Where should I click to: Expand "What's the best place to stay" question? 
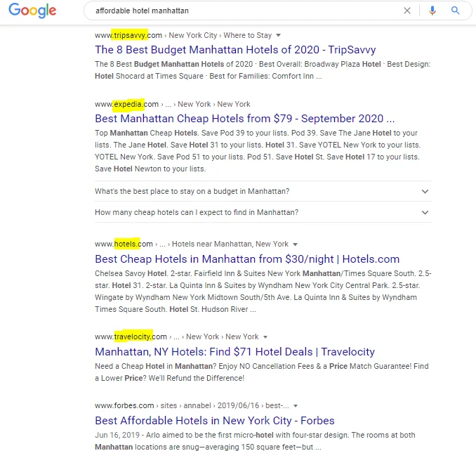[x=263, y=191]
